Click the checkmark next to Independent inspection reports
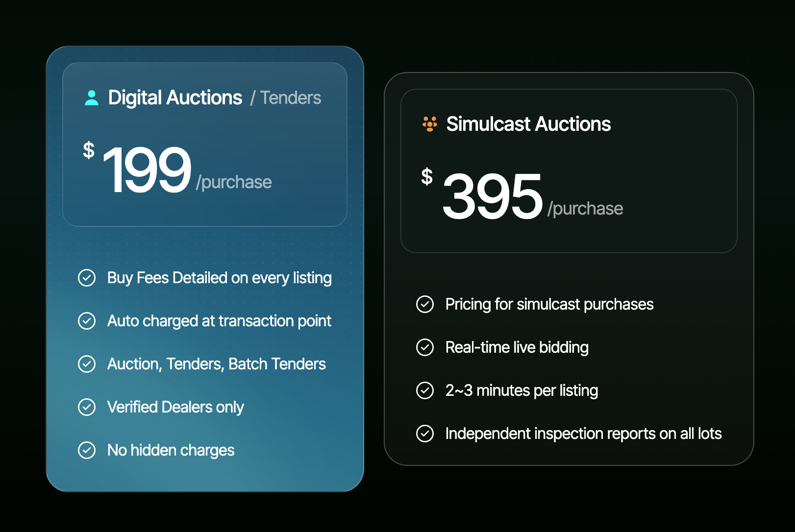 pos(425,434)
